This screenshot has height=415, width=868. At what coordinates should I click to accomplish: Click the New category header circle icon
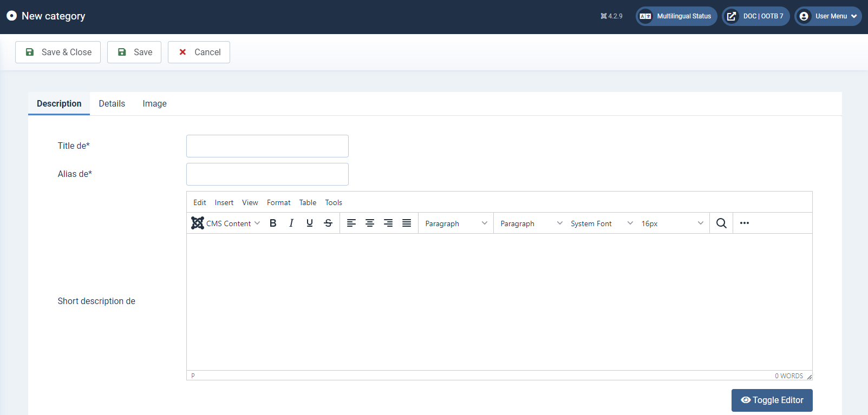tap(11, 16)
